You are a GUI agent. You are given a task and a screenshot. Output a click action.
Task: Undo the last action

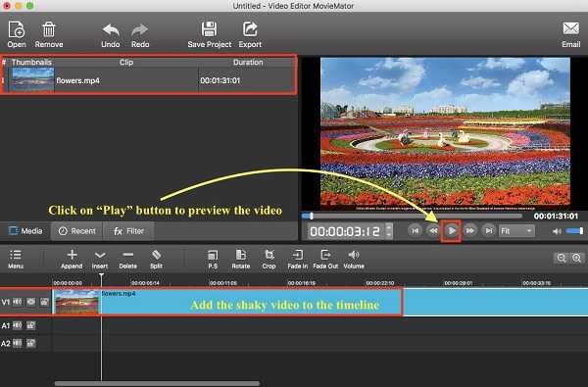coord(111,35)
